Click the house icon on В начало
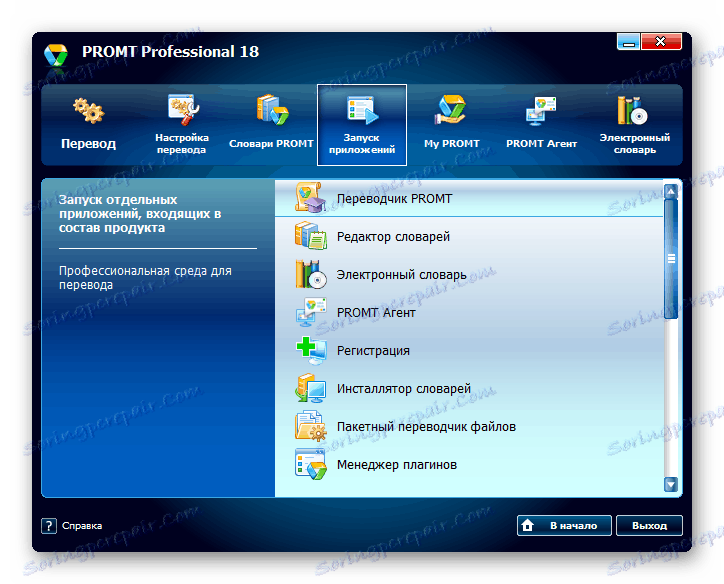The image size is (724, 584). coord(527,525)
